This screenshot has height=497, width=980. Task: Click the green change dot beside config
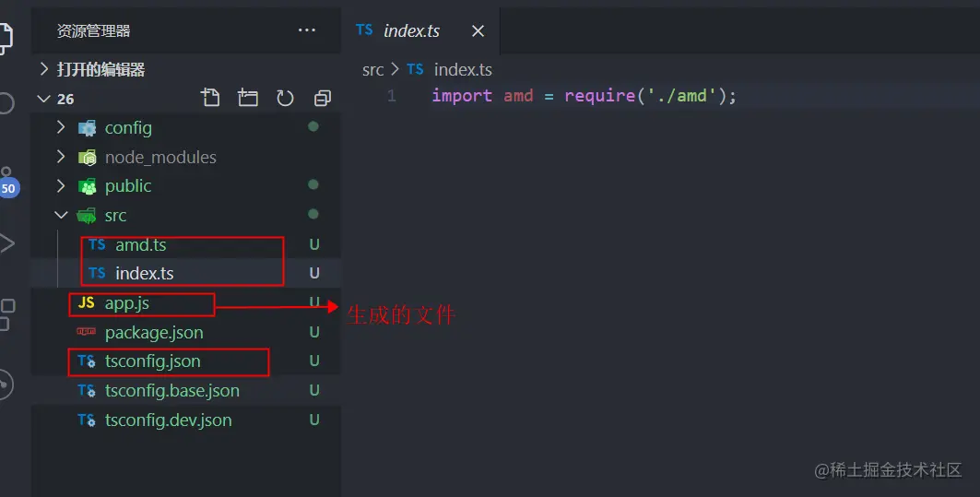click(x=313, y=126)
